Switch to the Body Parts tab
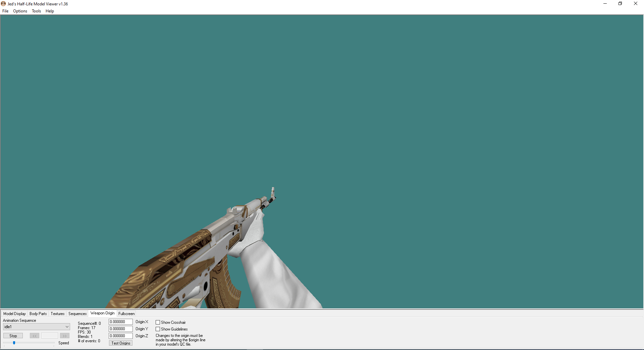The image size is (644, 350). 38,314
